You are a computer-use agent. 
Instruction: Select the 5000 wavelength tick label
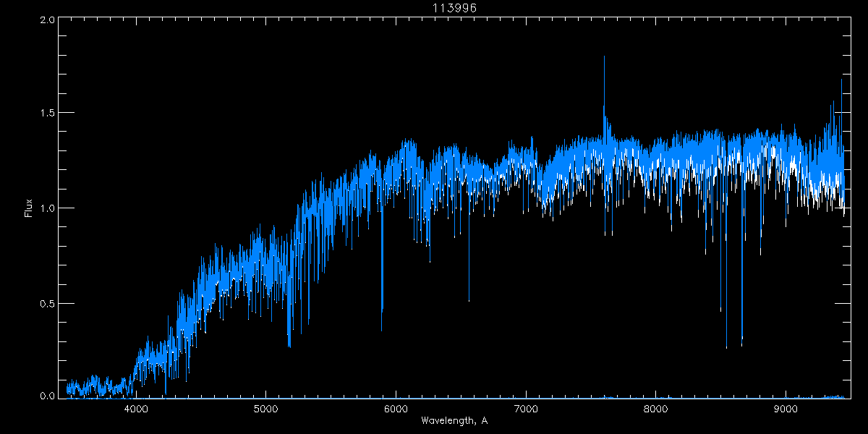pos(265,409)
